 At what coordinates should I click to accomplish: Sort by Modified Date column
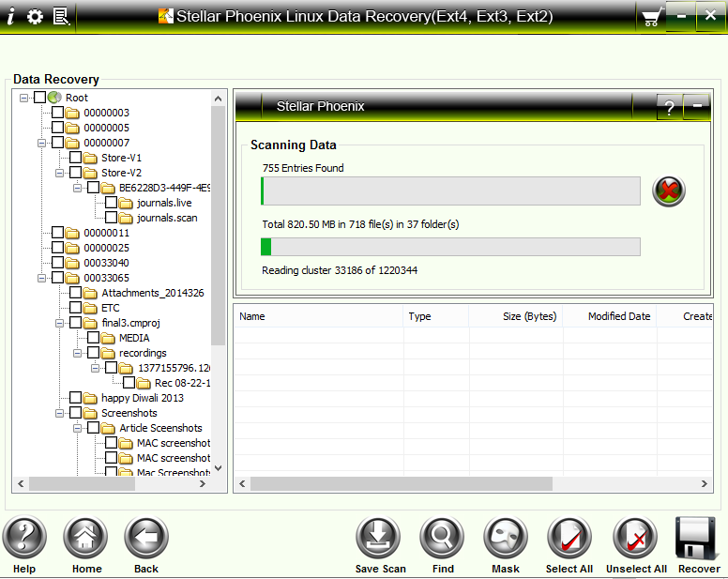(610, 316)
